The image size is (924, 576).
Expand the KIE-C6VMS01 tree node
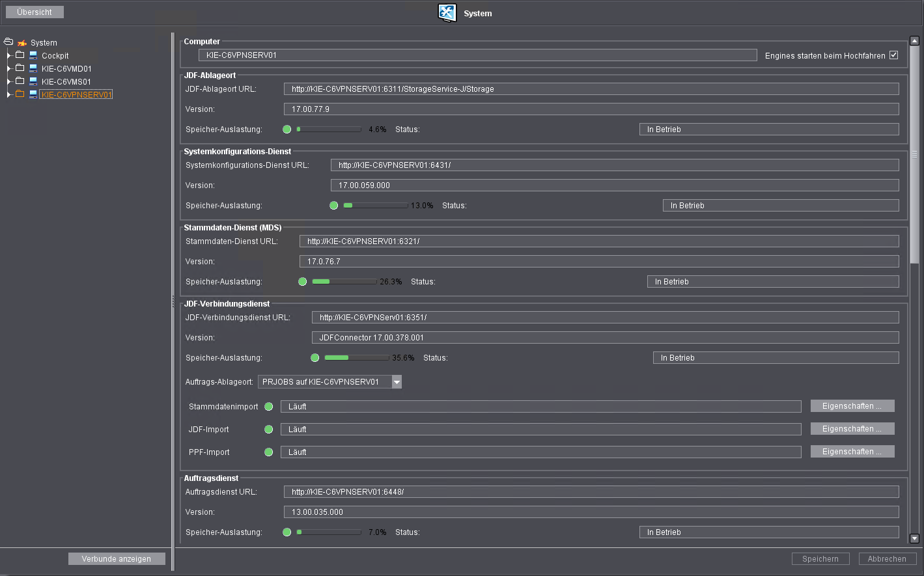[x=8, y=81]
